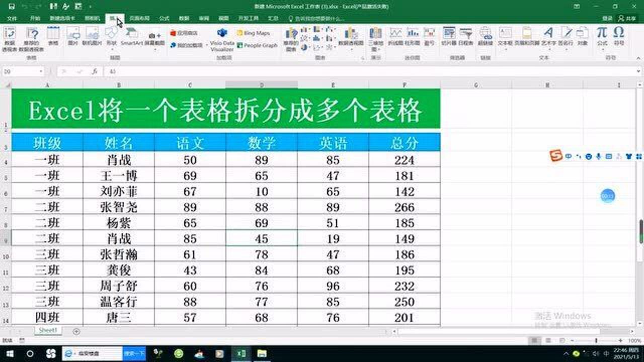Screen dimensions: 644x362
Task: Insert a Picture (图片) from file
Action: [x=73, y=37]
